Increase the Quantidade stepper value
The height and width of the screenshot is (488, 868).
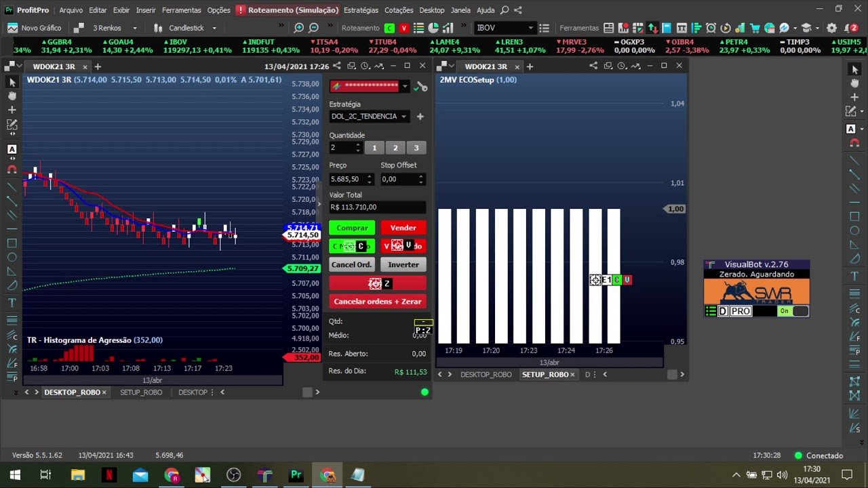pyautogui.click(x=357, y=144)
